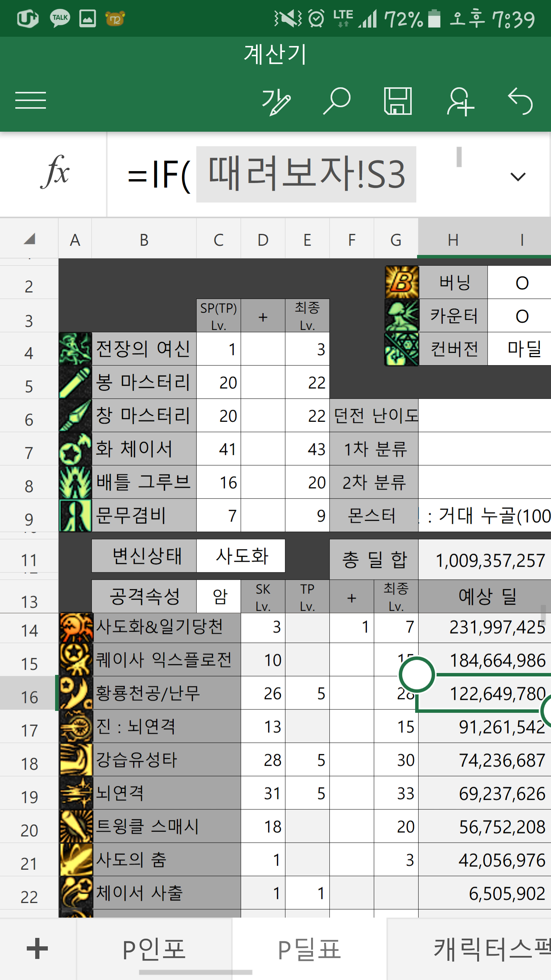
Task: Open the hamburger navigation menu
Action: tap(31, 101)
